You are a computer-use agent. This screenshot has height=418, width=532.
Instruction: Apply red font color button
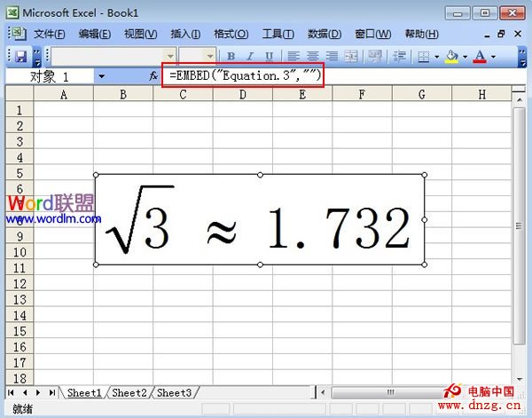point(480,57)
